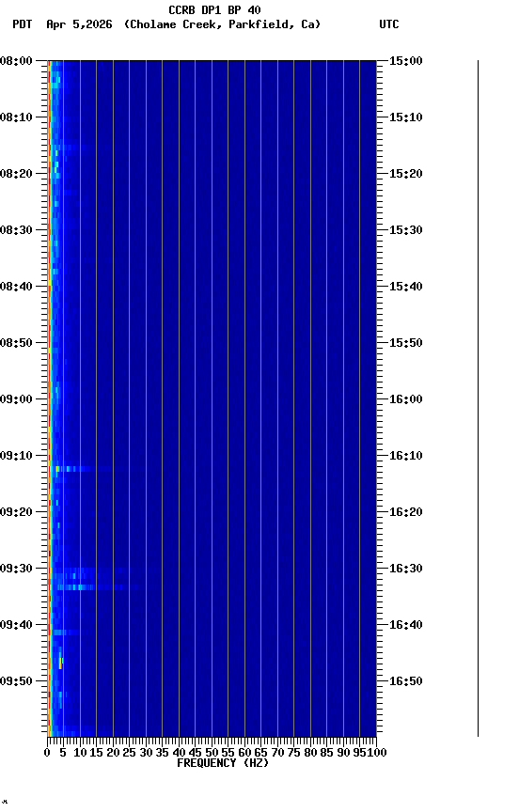
Task: Click the 08:00 PDT time label
Action: (16, 60)
